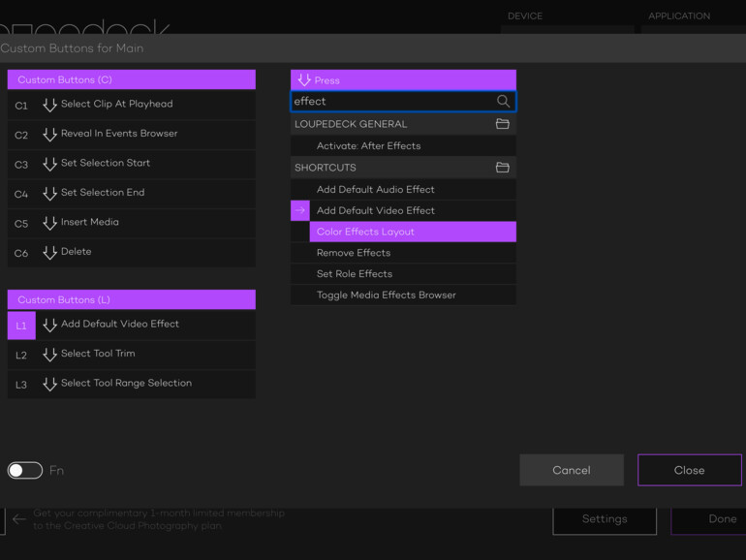
Task: Click the folder icon for SHORTCUTS
Action: pyautogui.click(x=503, y=167)
